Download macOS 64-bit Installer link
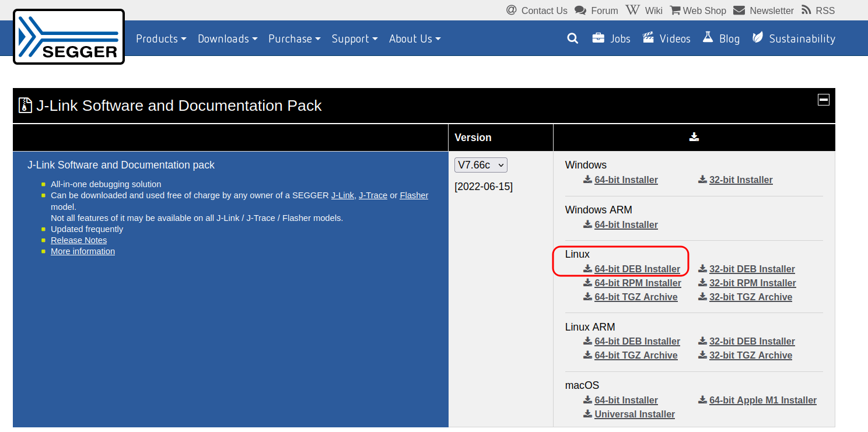Viewport: 868px width, 432px height. tap(626, 401)
